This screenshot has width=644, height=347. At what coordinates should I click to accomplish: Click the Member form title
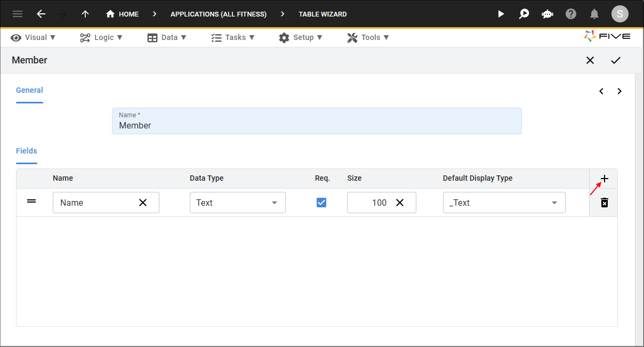click(x=30, y=60)
